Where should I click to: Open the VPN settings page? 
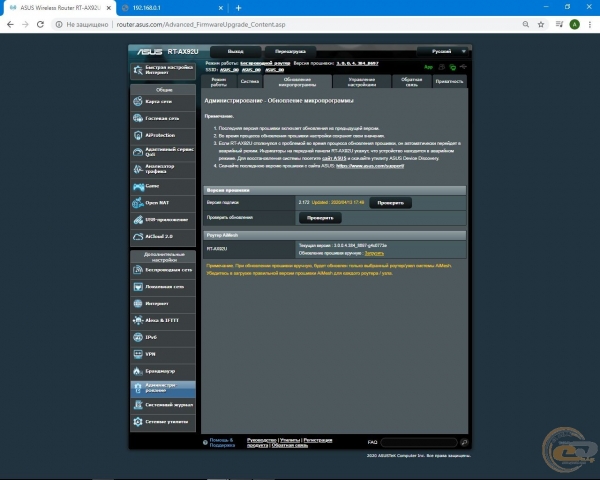pos(163,354)
